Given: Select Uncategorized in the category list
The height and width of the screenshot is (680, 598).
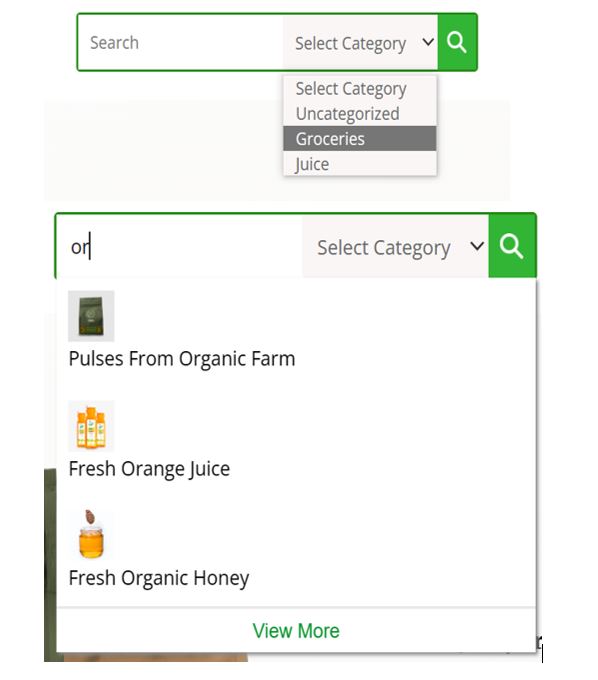Looking at the screenshot, I should point(359,114).
